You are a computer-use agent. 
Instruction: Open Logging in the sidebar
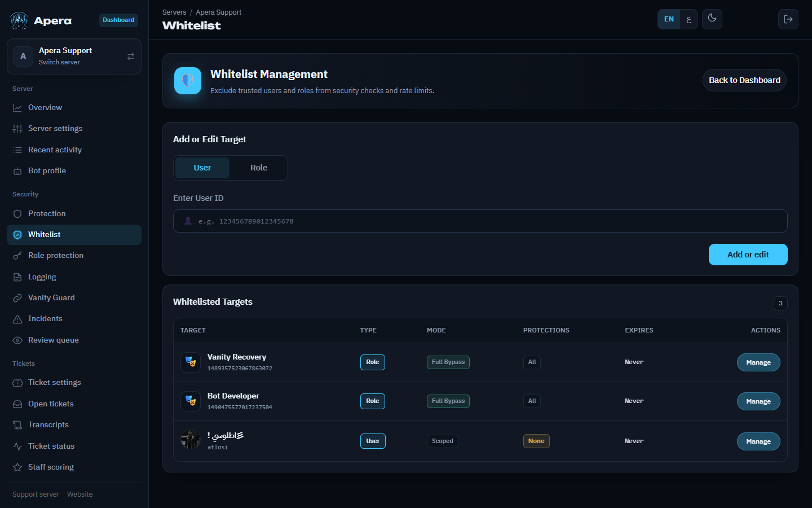click(74, 277)
